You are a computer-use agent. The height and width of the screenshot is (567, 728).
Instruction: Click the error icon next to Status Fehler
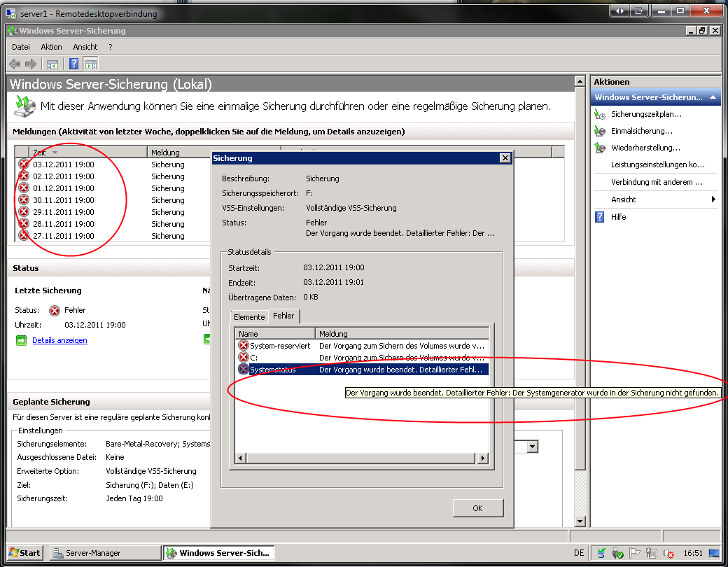tap(55, 310)
